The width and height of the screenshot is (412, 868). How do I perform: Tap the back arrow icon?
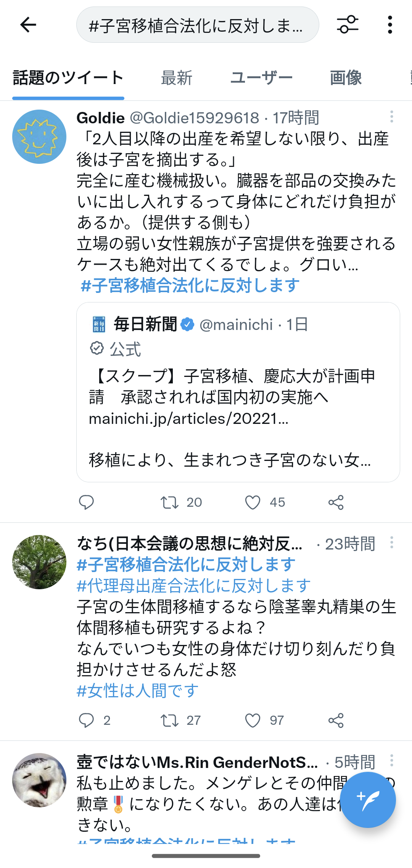click(28, 25)
